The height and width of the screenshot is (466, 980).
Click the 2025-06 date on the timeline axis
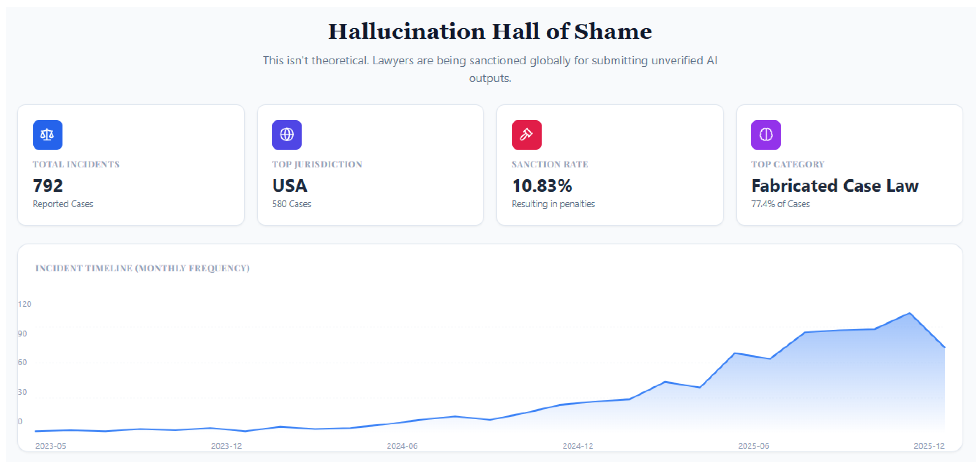pyautogui.click(x=754, y=446)
